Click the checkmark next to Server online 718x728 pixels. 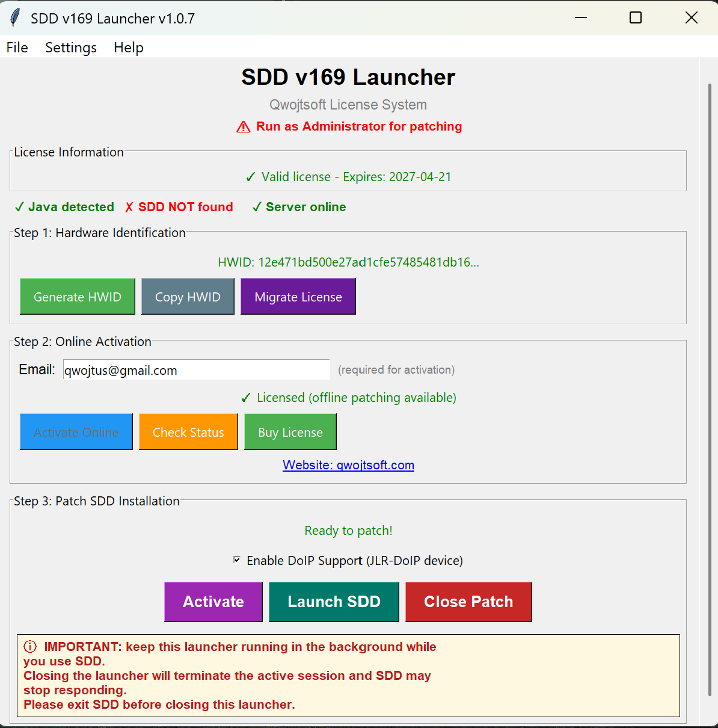(257, 207)
